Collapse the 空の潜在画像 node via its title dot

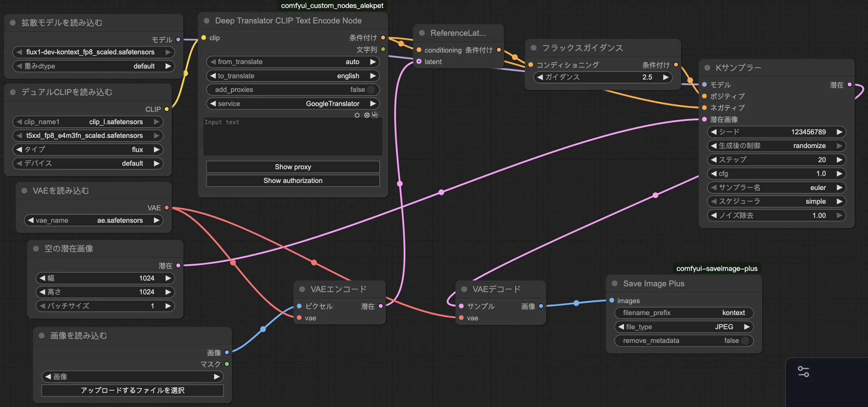pyautogui.click(x=36, y=248)
